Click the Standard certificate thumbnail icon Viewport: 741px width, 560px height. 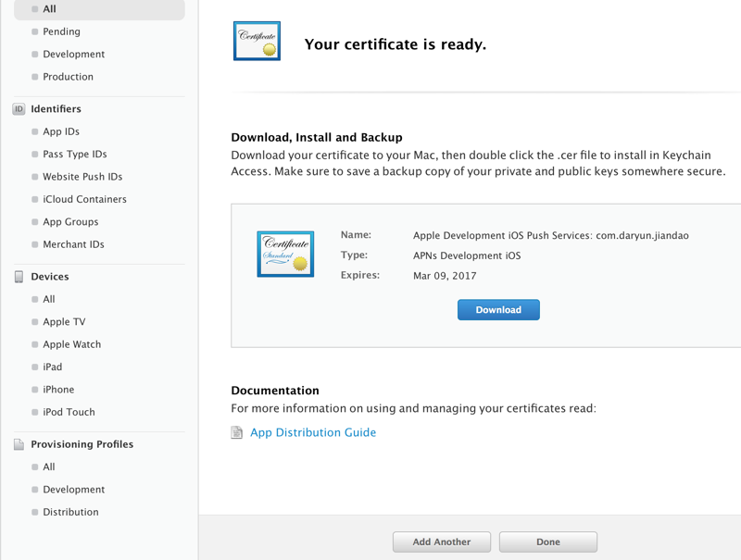click(x=284, y=255)
